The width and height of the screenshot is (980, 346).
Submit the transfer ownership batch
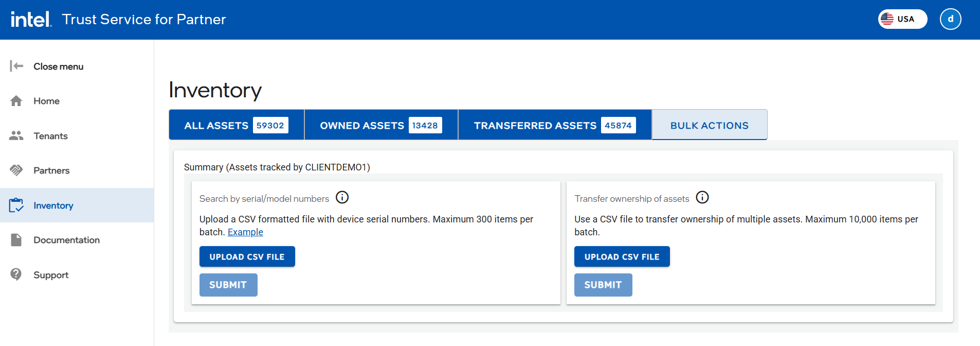[x=603, y=285]
